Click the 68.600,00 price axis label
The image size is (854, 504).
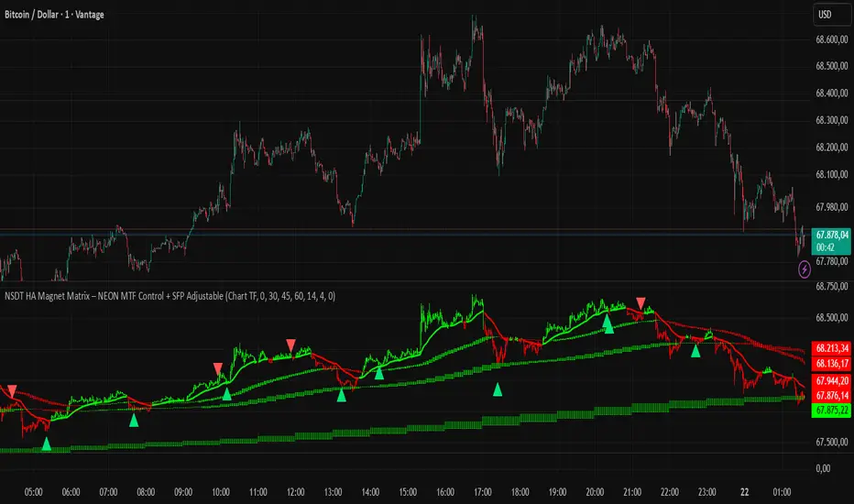(832, 39)
